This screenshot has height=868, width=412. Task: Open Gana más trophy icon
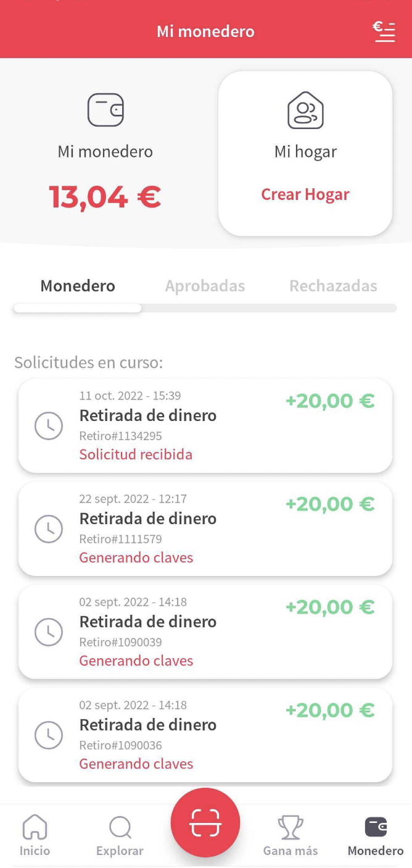[x=290, y=827]
